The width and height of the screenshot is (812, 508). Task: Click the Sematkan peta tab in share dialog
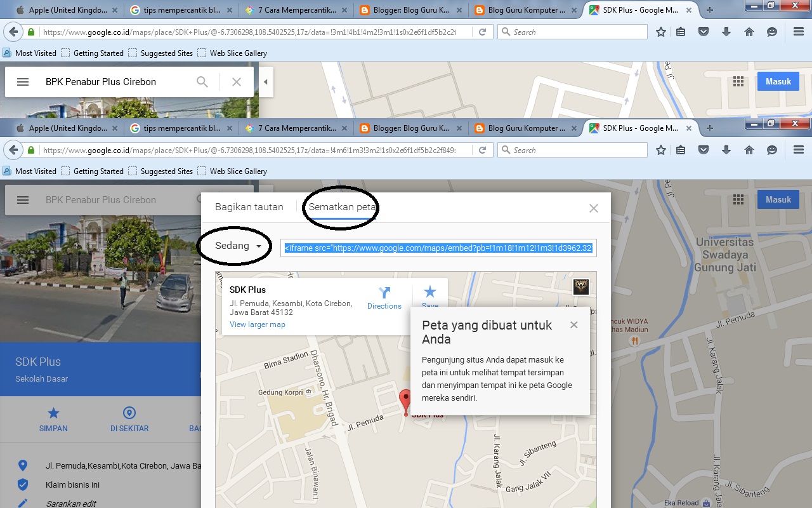(x=343, y=207)
